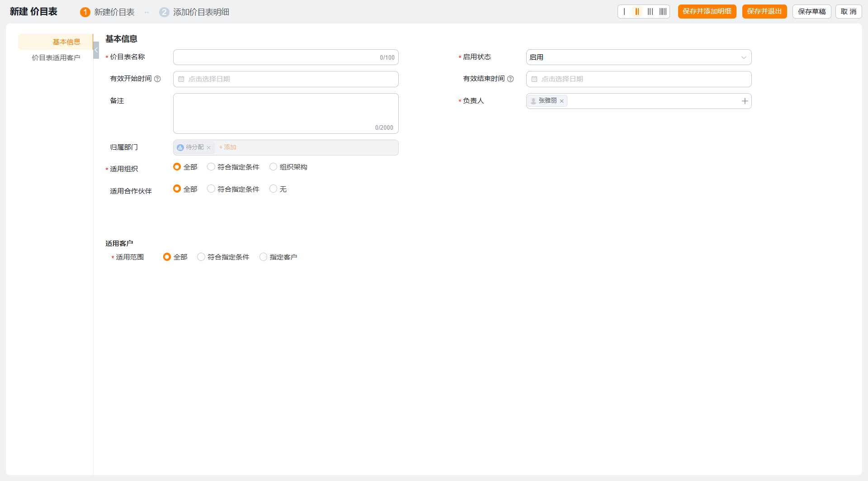Viewport: 868px width, 481px height.
Task: Click step 2 添加价目表明细 indicator
Action: (x=194, y=12)
